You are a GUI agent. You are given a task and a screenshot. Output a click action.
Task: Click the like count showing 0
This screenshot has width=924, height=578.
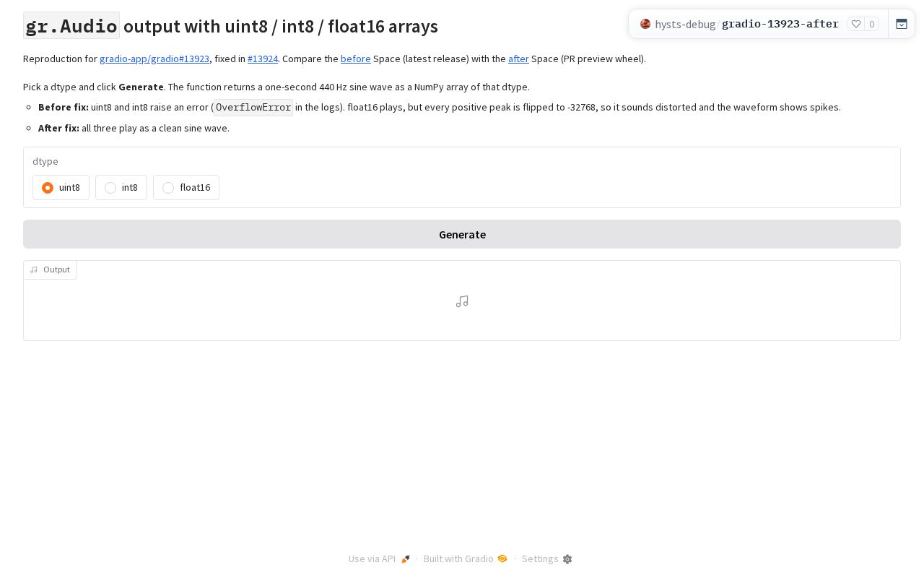872,25
